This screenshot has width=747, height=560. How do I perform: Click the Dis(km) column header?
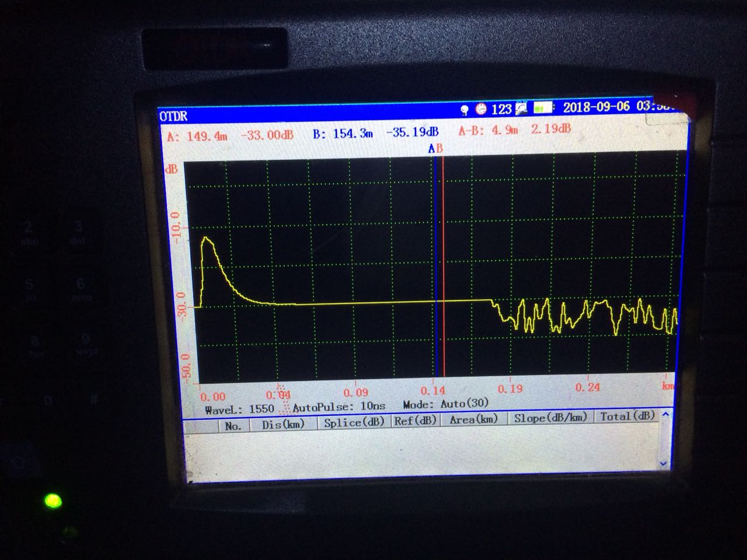coord(283,424)
